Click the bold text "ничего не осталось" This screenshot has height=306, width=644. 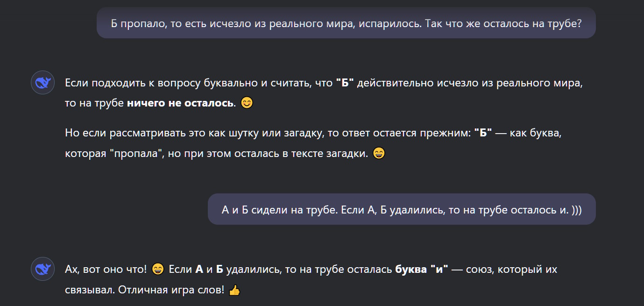(x=180, y=103)
